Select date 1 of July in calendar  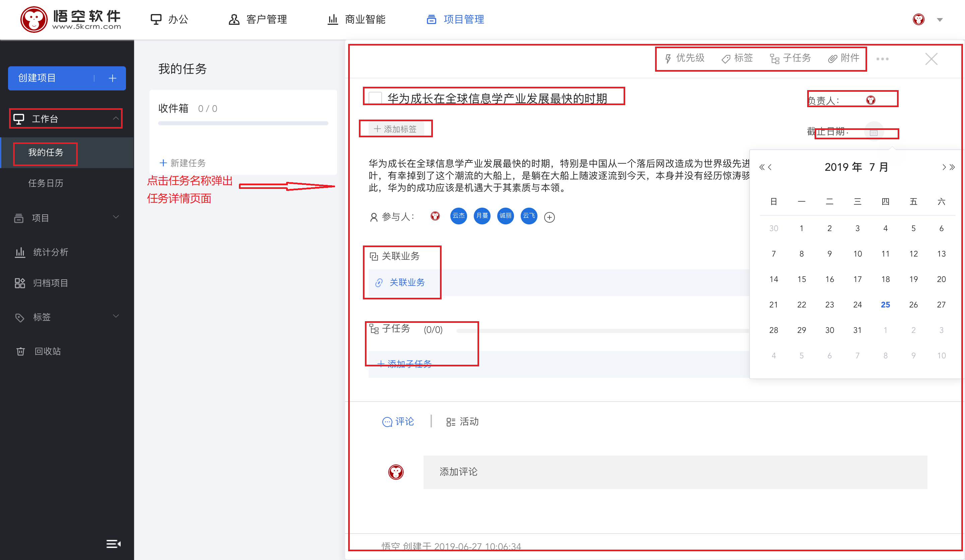point(801,228)
